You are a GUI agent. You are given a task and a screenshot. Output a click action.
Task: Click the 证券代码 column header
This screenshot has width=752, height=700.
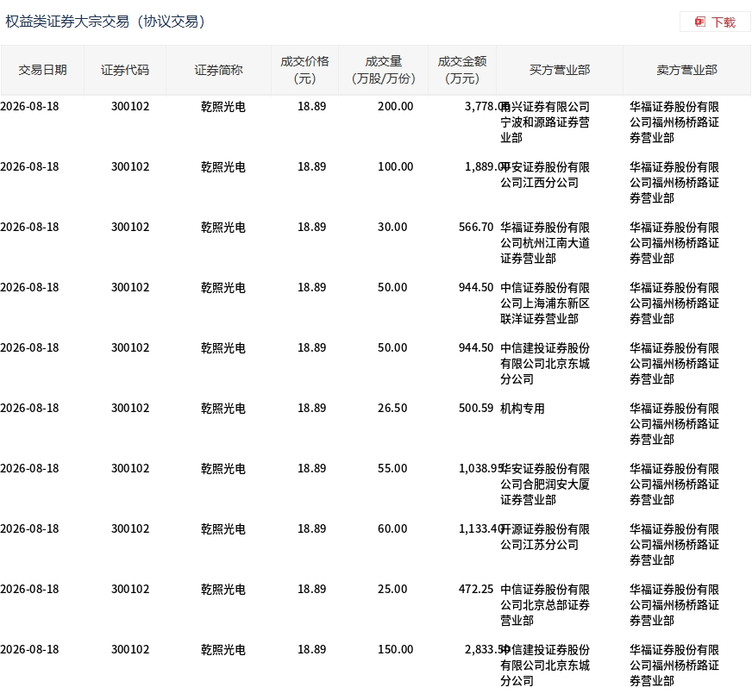click(125, 70)
